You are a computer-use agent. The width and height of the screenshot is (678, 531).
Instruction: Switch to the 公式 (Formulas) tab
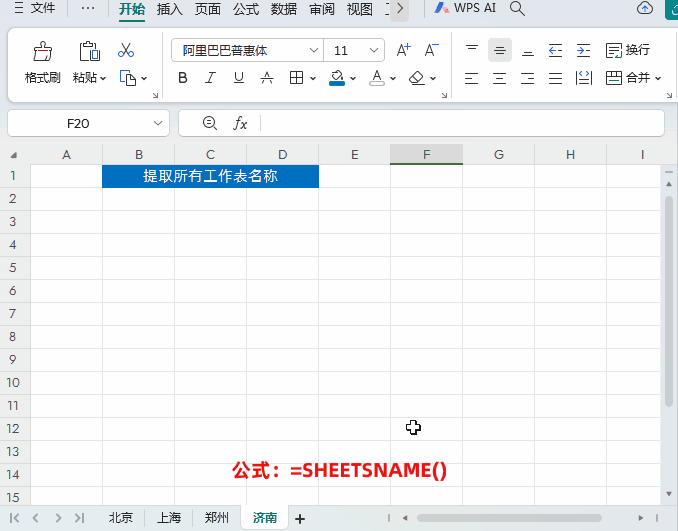coord(246,9)
